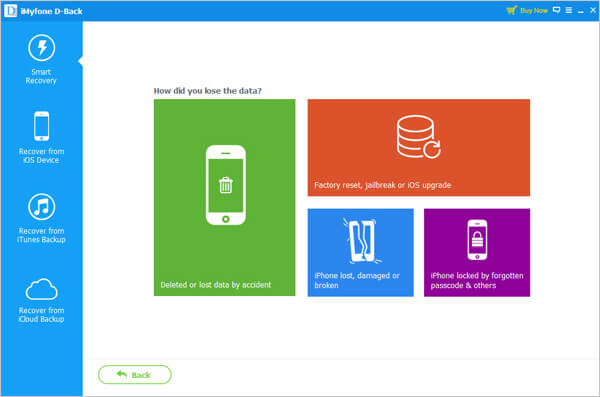Open the feedback speech bubble icon
This screenshot has width=600, height=397.
click(x=557, y=10)
